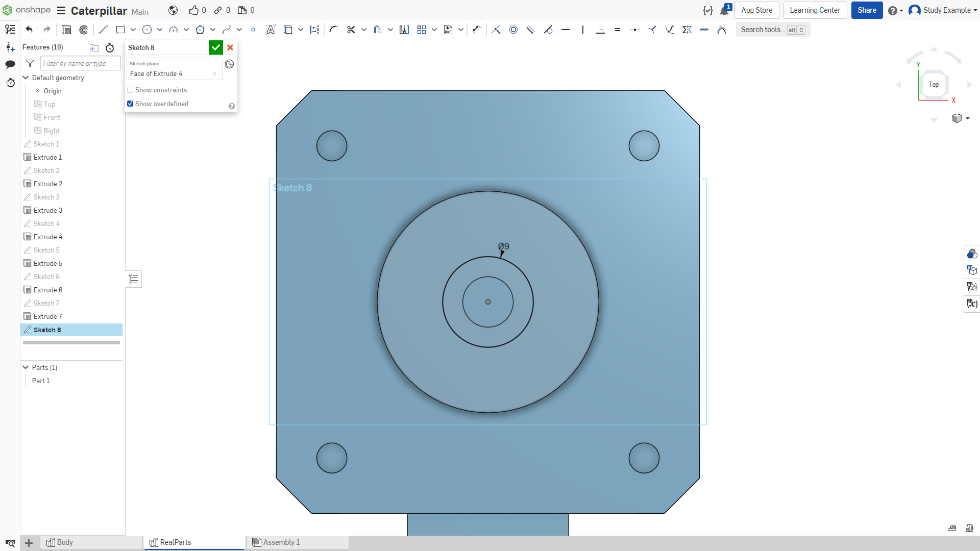Open the appearances panel icon
Image resolution: width=980 pixels, height=551 pixels.
(x=972, y=254)
